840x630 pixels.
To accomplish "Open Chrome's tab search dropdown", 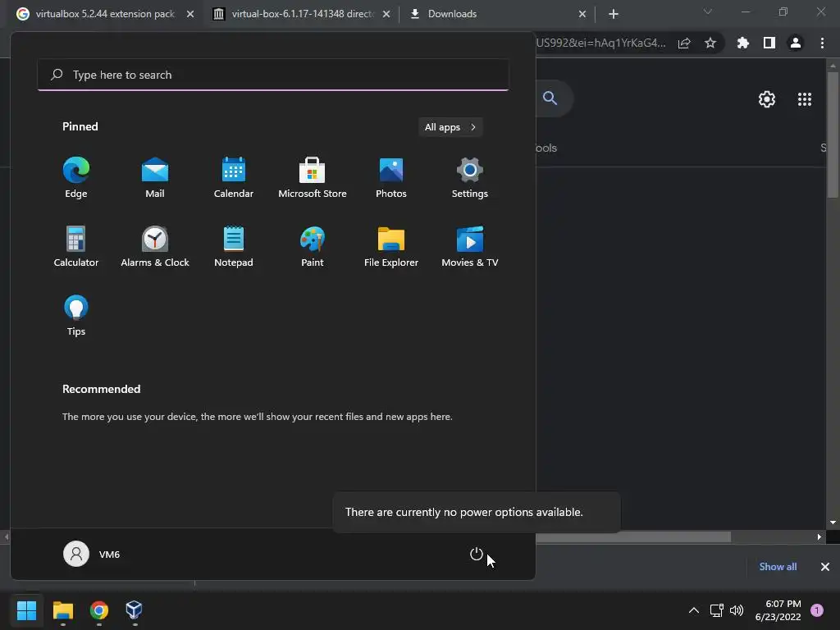I will pyautogui.click(x=708, y=11).
